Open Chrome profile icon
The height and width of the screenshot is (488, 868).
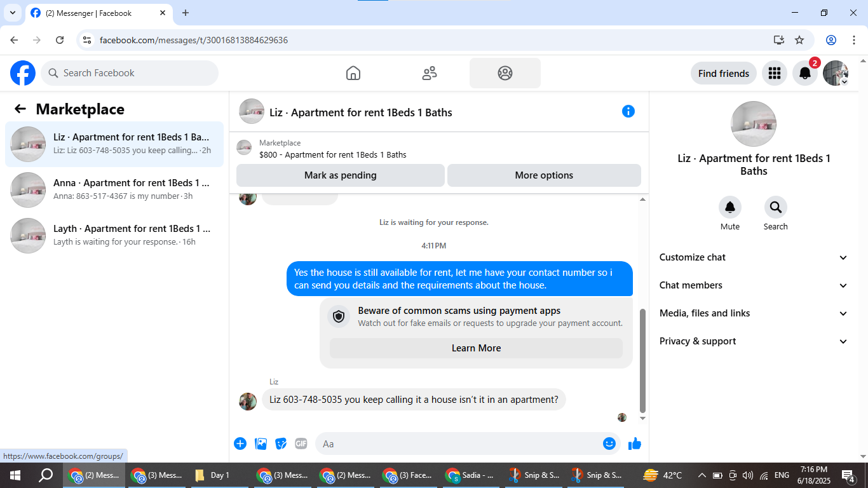(831, 40)
